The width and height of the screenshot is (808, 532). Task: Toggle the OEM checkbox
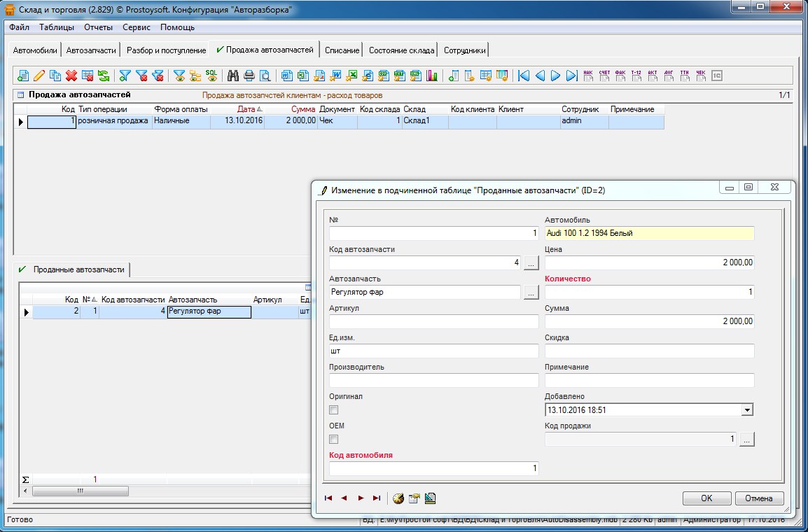pyautogui.click(x=334, y=440)
